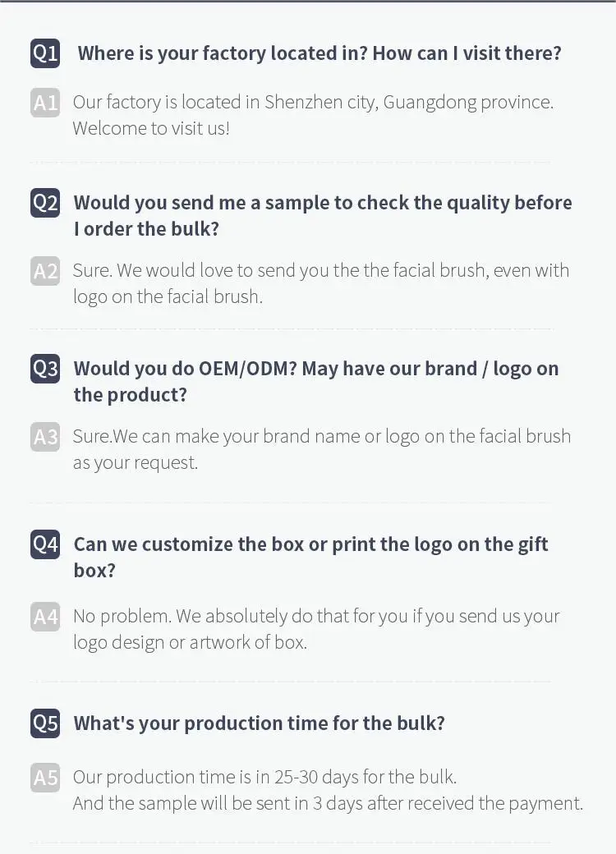Click the answer about brand name on brush
616x854 pixels.
(320, 448)
